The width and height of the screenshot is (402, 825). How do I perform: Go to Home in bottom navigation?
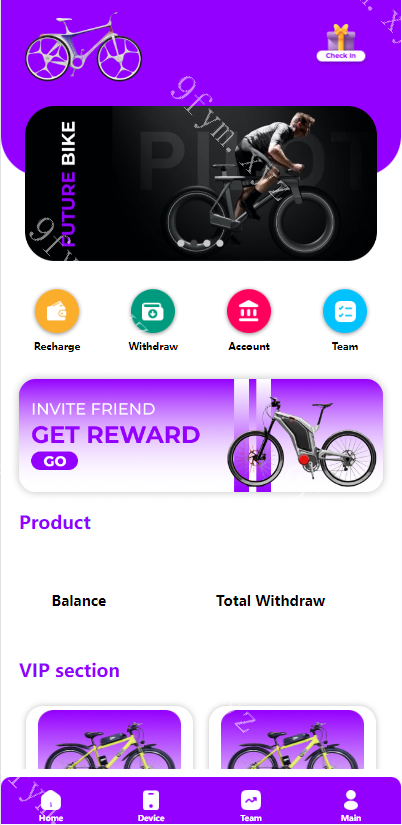[51, 806]
